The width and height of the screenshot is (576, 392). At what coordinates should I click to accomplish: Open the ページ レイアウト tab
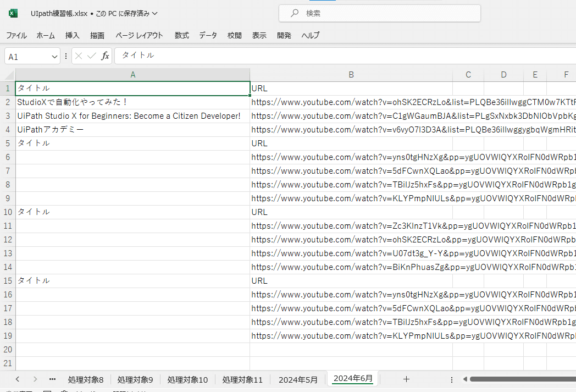pos(139,35)
